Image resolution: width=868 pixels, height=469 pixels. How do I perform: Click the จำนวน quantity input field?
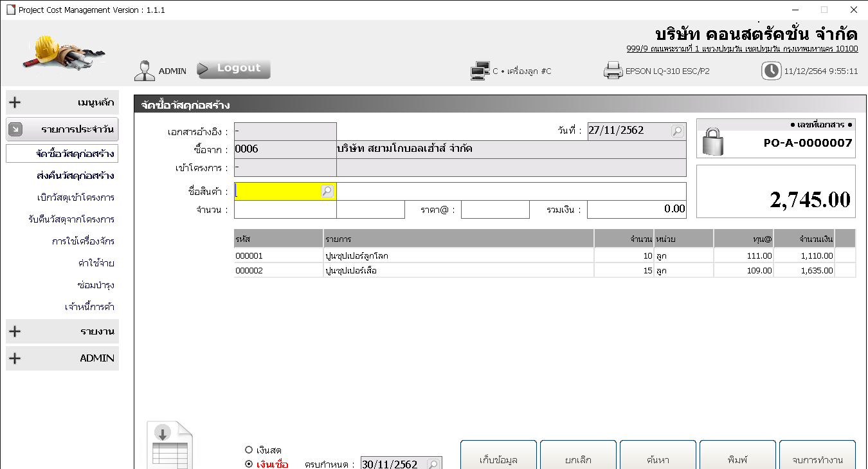point(284,210)
